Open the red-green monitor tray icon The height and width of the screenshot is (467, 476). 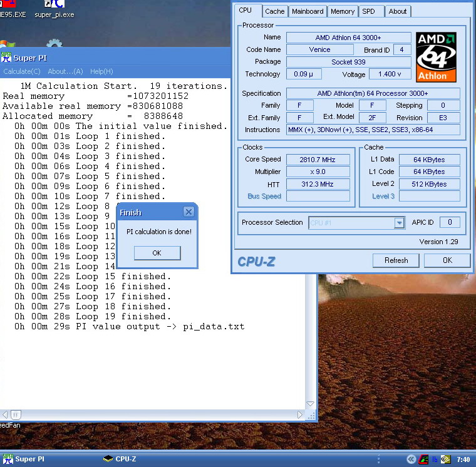click(x=423, y=459)
